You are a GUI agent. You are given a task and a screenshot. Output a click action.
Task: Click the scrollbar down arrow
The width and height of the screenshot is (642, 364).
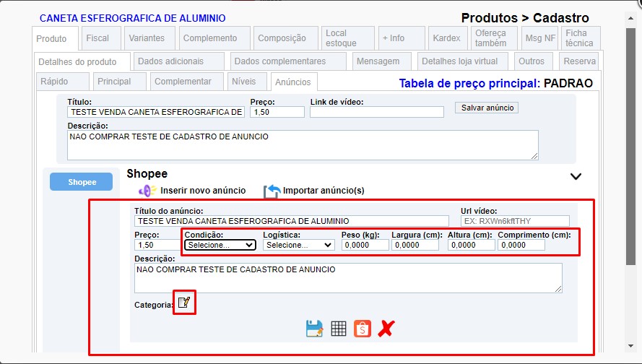tap(630, 346)
